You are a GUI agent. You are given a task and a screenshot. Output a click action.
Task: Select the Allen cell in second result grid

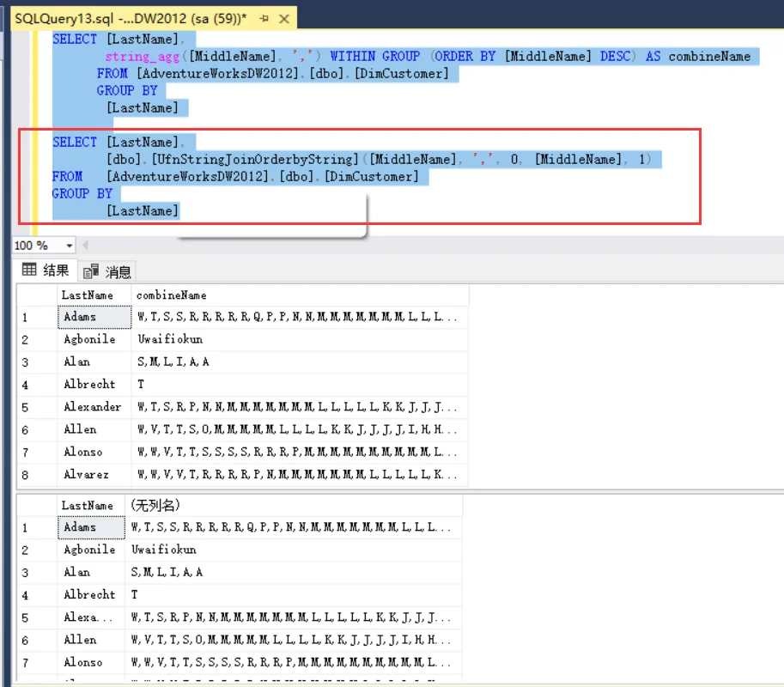(x=91, y=640)
